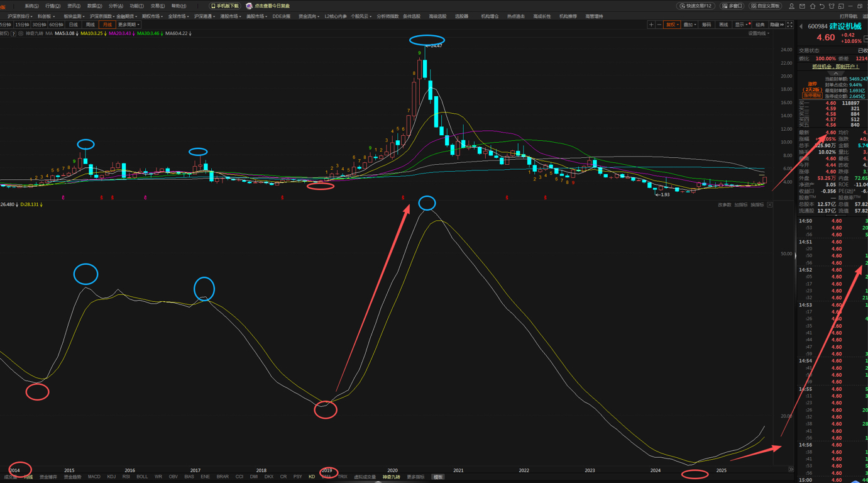Click time axis scroll arrow at right
This screenshot has height=483, width=868.
(x=791, y=469)
